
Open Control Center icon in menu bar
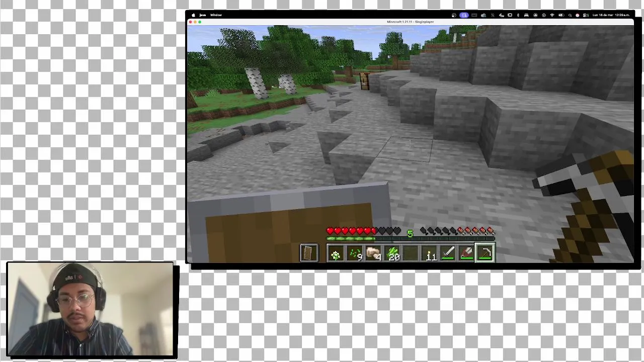point(585,15)
